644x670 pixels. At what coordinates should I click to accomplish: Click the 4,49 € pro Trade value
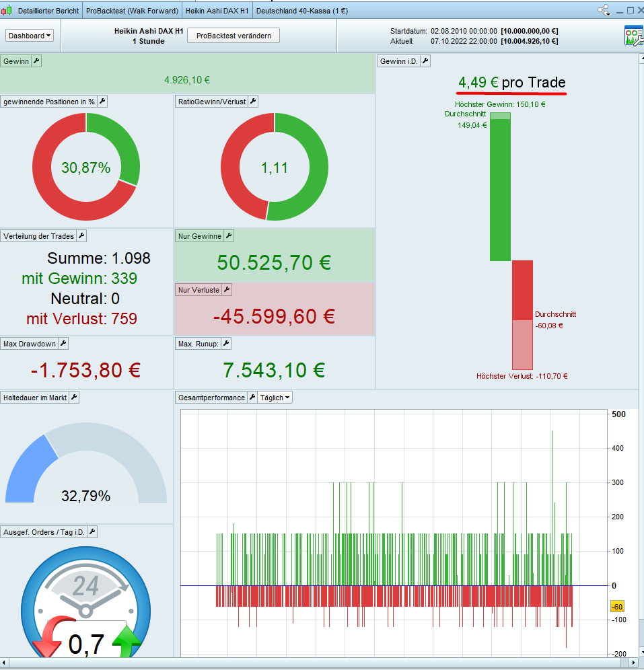click(512, 82)
